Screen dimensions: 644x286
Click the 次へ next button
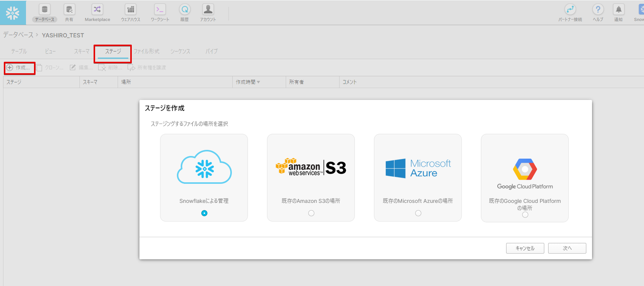click(x=567, y=248)
